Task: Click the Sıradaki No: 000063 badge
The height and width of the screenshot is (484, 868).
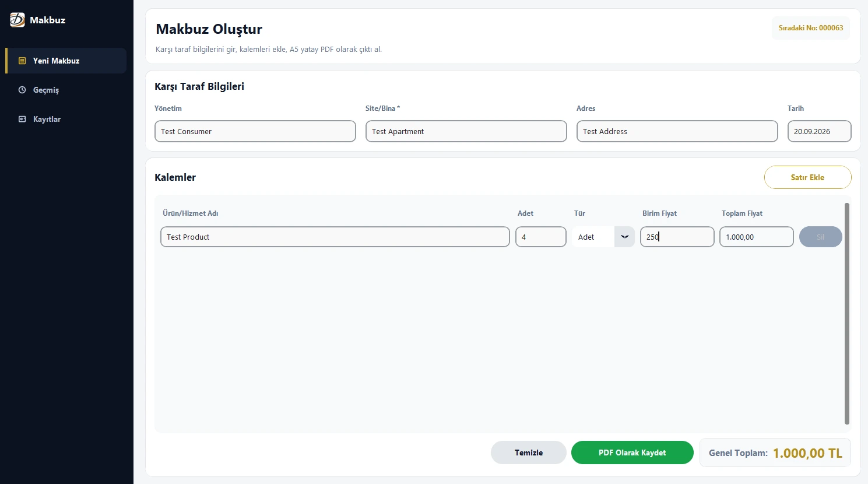Action: point(810,28)
